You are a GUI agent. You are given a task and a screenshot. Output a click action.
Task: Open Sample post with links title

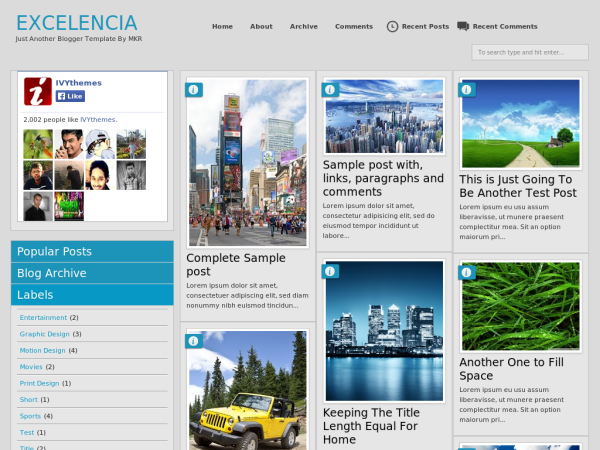[x=383, y=178]
